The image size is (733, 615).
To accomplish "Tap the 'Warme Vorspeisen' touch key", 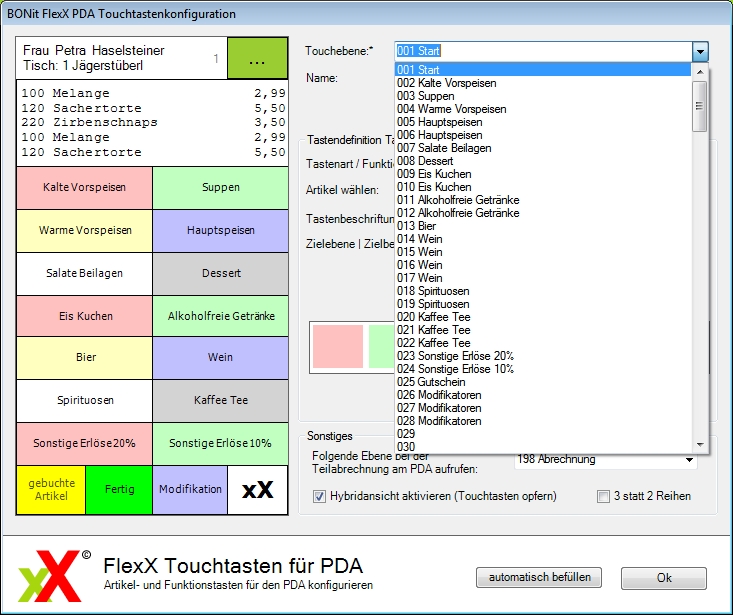I will [85, 230].
